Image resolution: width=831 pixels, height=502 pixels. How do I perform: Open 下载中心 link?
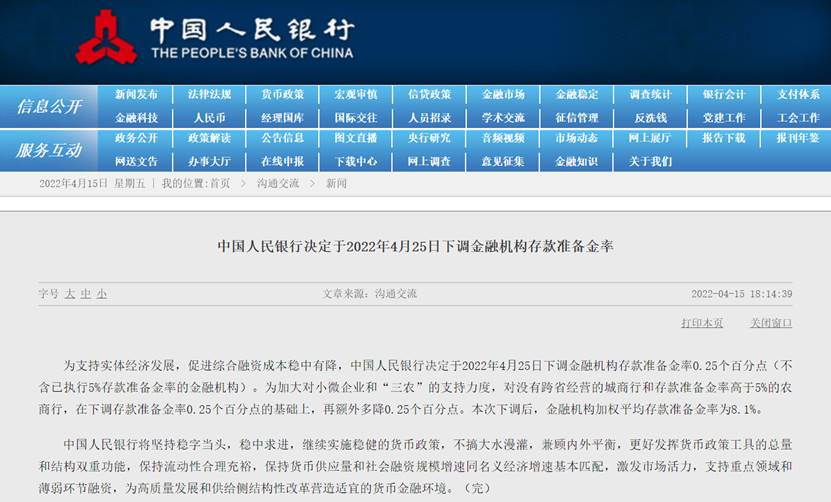coord(356,161)
